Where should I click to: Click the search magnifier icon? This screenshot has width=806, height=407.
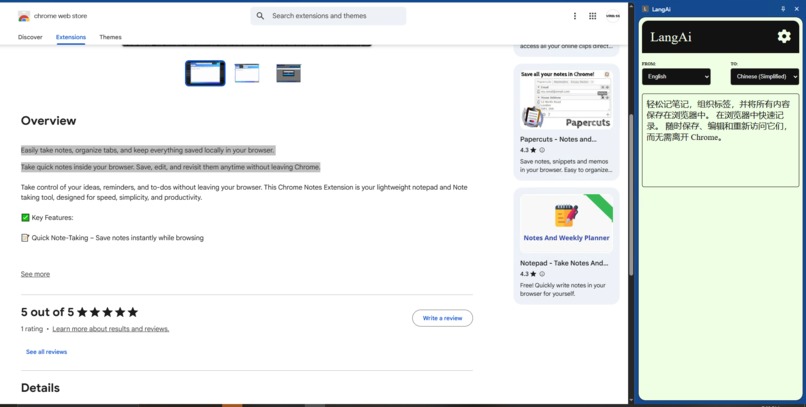(261, 16)
